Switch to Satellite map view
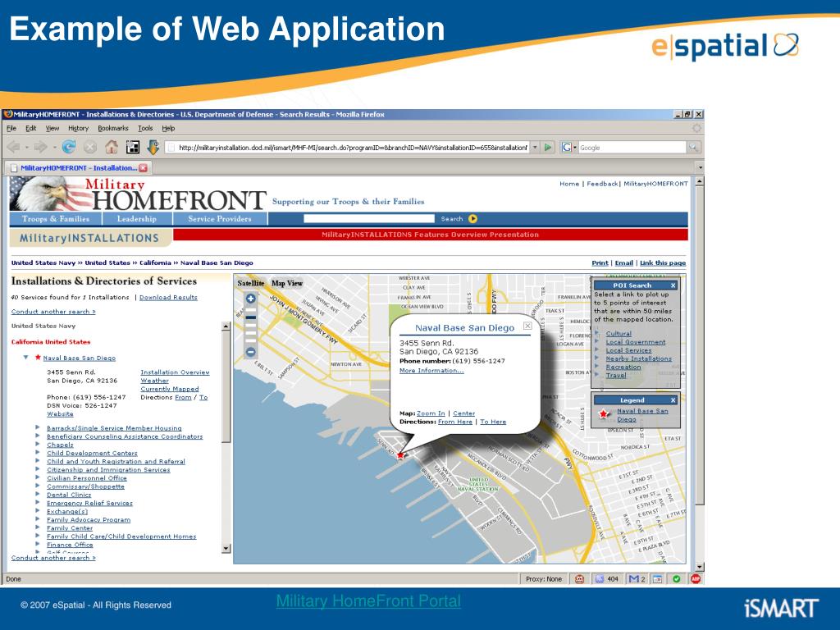840x630 pixels. tap(251, 283)
